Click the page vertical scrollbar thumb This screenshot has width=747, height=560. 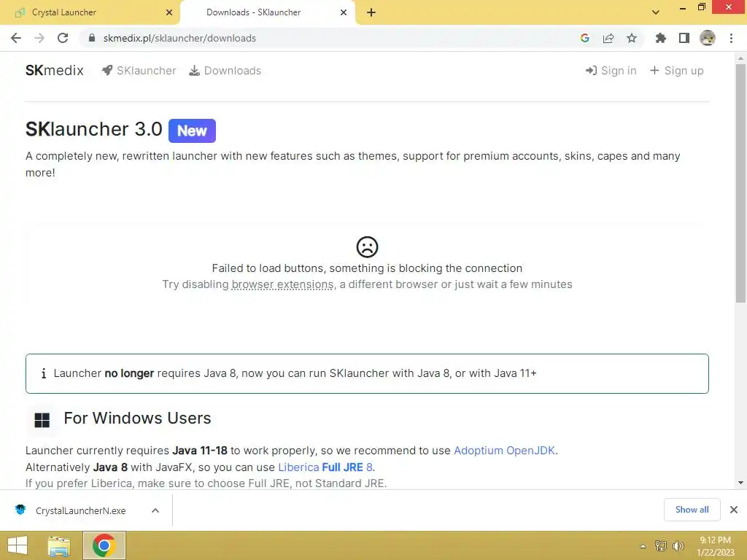(x=740, y=183)
